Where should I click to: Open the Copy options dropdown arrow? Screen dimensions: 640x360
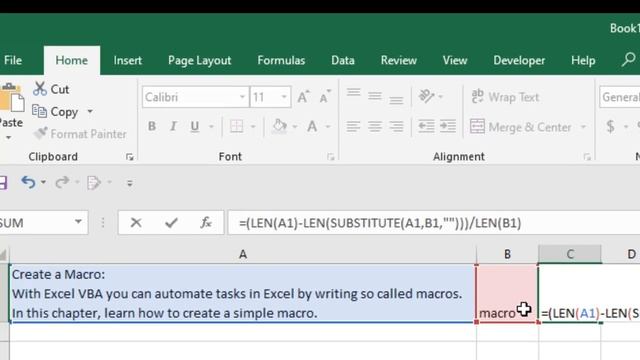click(x=90, y=111)
